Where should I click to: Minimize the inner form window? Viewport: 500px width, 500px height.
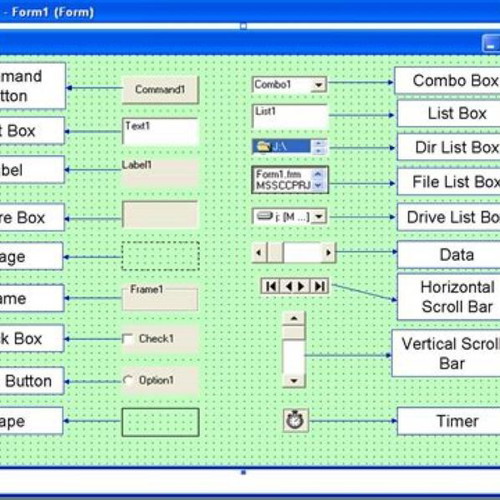(x=491, y=44)
